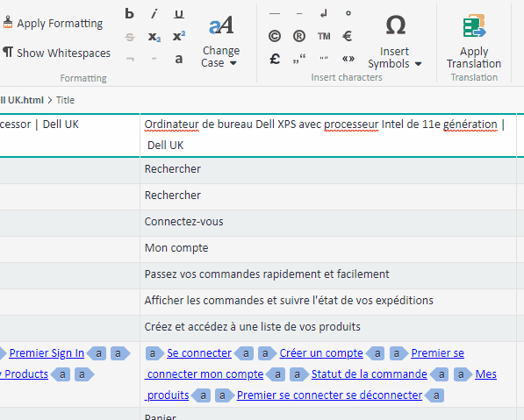
Task: Insert curly double quotation marks
Action: tap(324, 59)
